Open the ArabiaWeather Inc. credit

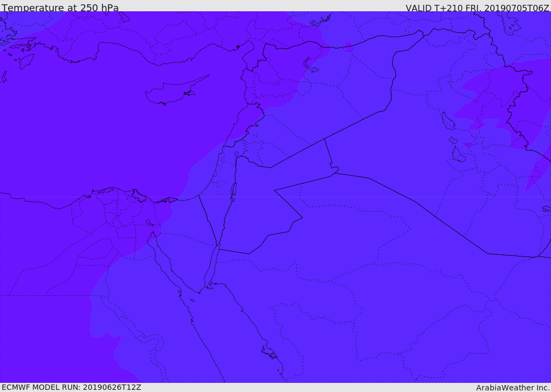click(512, 387)
